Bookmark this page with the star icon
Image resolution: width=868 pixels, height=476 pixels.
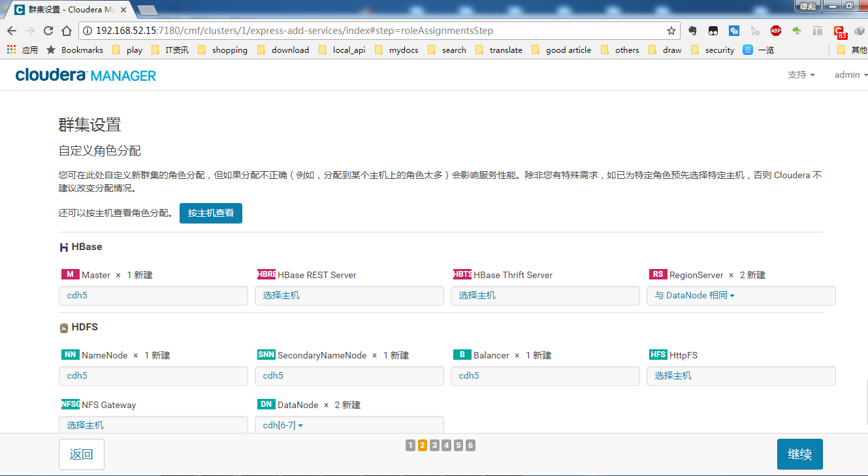[671, 31]
